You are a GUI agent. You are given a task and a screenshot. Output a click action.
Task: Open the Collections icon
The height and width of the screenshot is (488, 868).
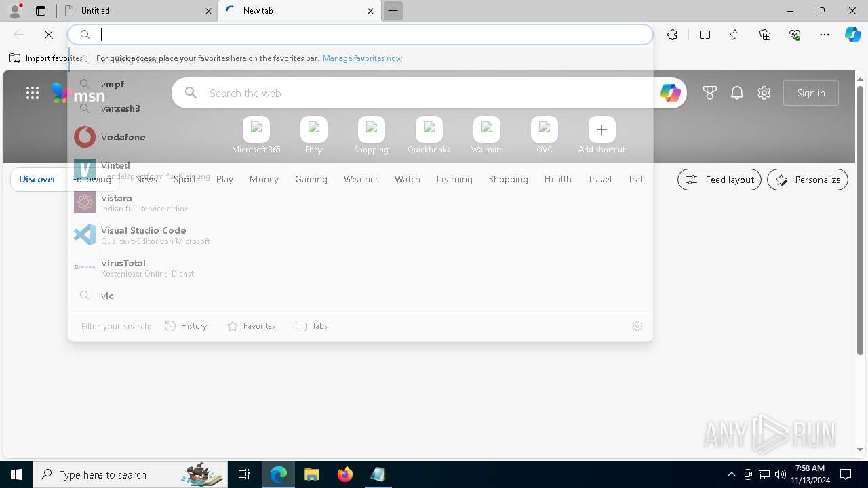[765, 35]
